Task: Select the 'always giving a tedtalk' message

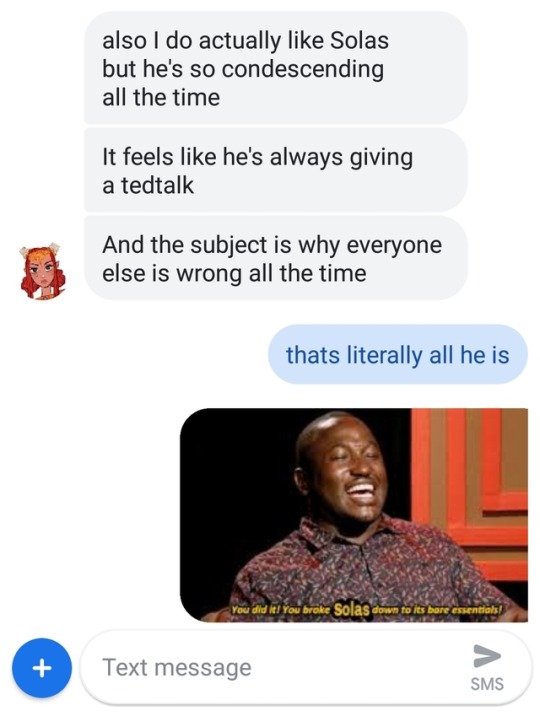Action: click(x=276, y=170)
